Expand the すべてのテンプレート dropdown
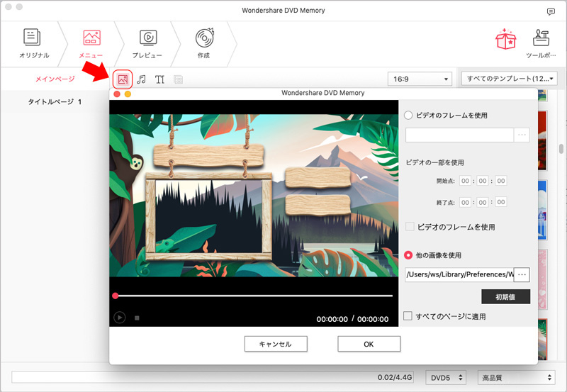567x392 pixels. (x=509, y=79)
